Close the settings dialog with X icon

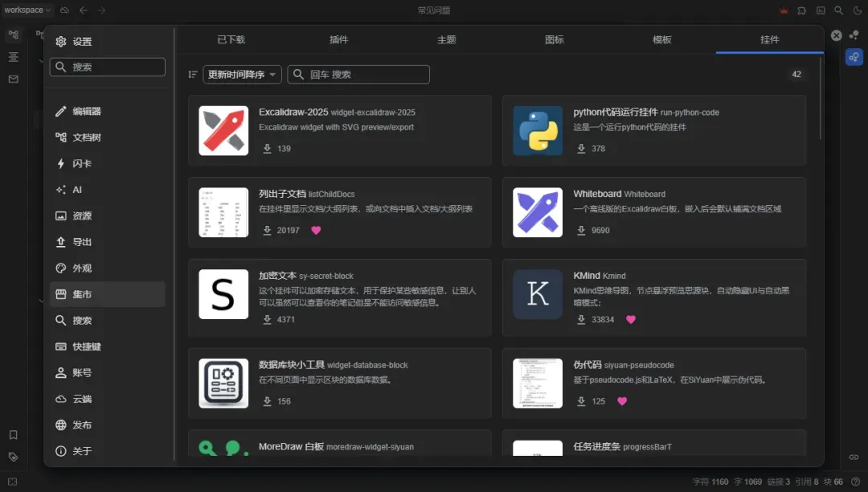tap(837, 35)
